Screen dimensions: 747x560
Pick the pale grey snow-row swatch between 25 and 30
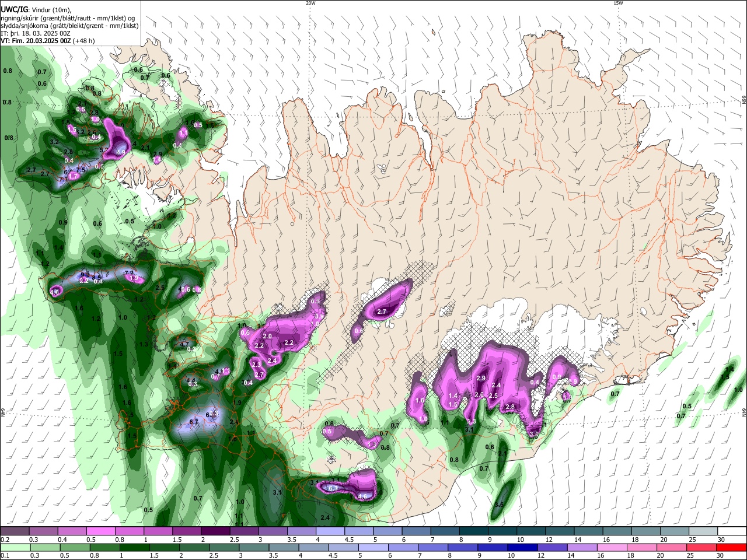(704, 531)
